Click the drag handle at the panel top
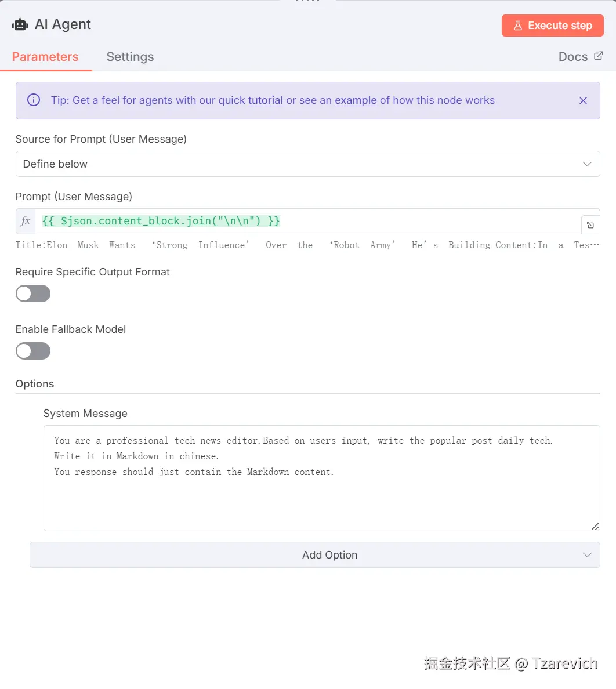The width and height of the screenshot is (616, 689). [307, 2]
